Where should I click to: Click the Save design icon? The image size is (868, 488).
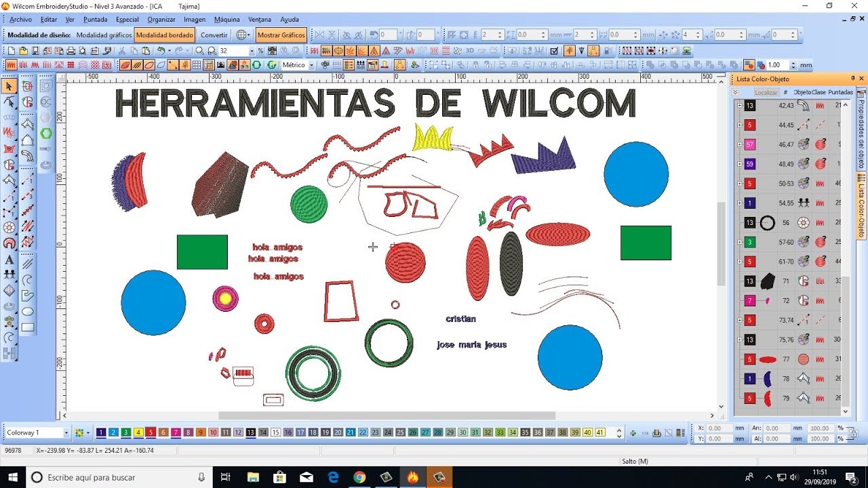coord(35,51)
